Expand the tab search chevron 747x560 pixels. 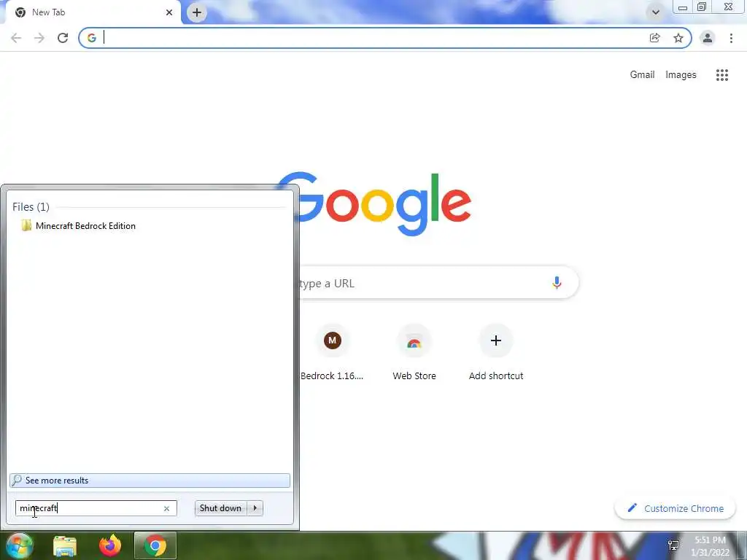point(656,12)
